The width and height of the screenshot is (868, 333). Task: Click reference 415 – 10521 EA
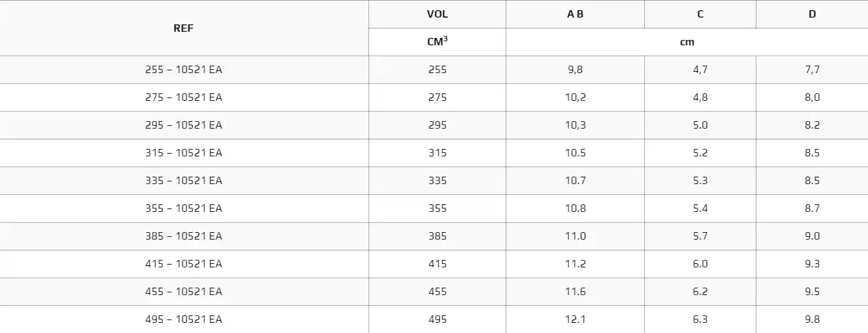click(184, 264)
